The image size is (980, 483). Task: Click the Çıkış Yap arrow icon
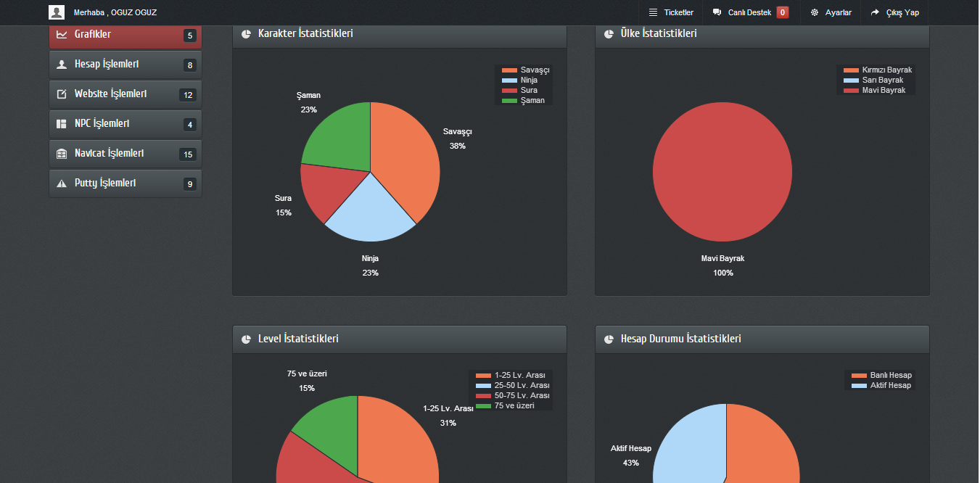point(876,12)
